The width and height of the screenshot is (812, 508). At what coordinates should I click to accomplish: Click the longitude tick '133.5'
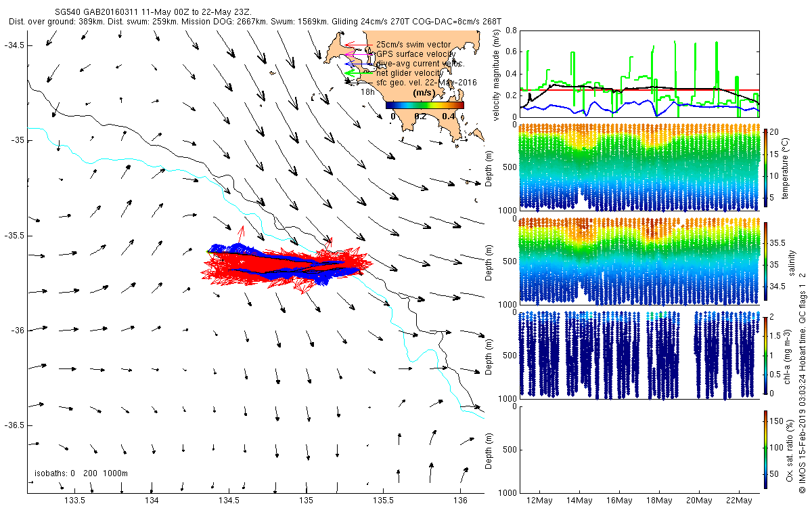tap(74, 501)
